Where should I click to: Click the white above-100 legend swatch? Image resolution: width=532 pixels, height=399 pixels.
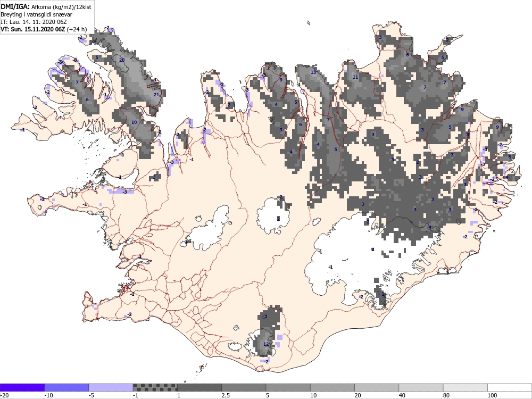[x=509, y=387]
